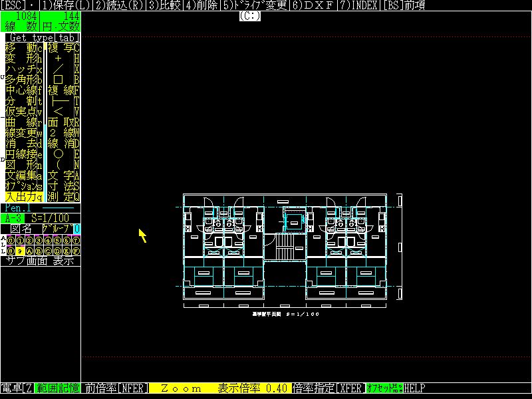The width and height of the screenshot is (532, 399).
Task: Click サブ画面 表示 sub-screen button
Action: [40, 261]
